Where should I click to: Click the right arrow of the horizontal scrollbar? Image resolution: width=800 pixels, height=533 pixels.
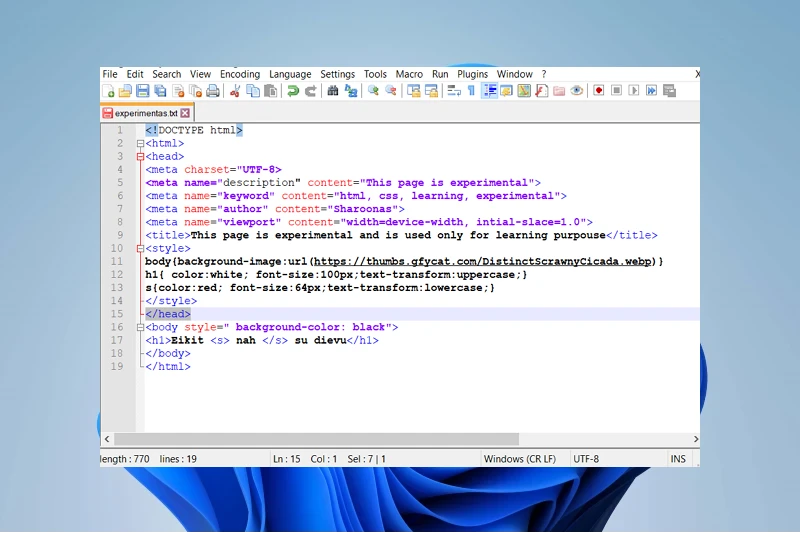click(695, 439)
